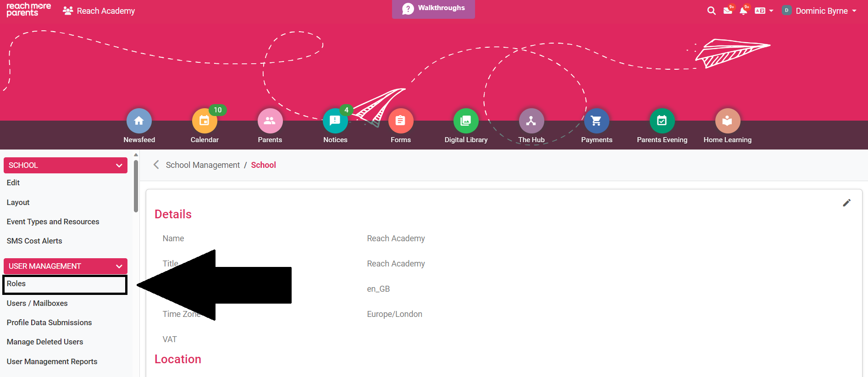
Task: Click the Dominic Byrne avatar icon
Action: [x=787, y=11]
